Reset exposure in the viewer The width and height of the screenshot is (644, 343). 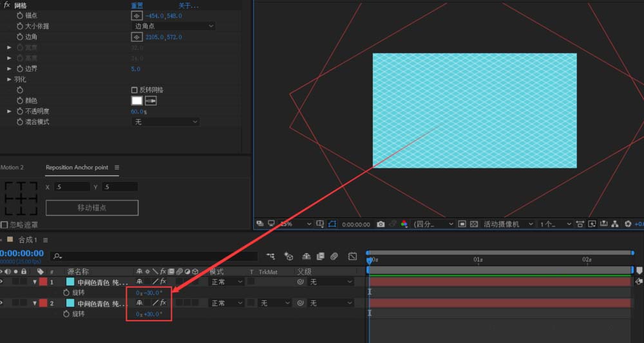[627, 224]
